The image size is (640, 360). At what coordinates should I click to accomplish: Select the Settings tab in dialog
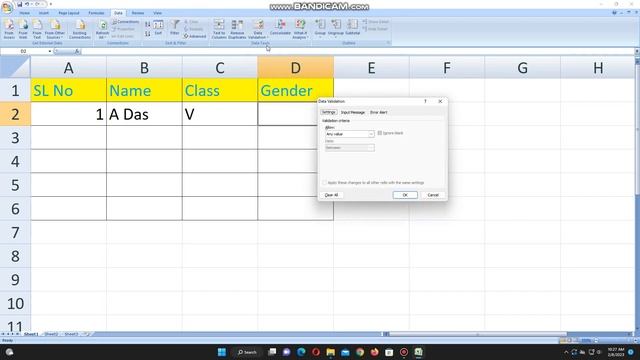pyautogui.click(x=329, y=112)
